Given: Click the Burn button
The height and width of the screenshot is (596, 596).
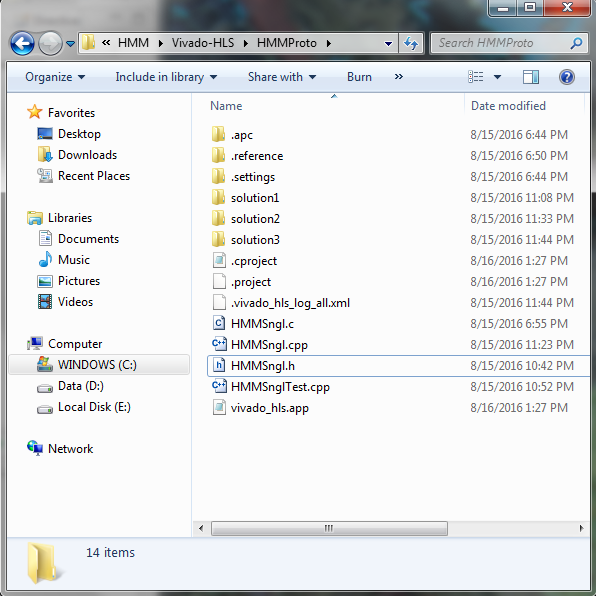Looking at the screenshot, I should point(359,77).
